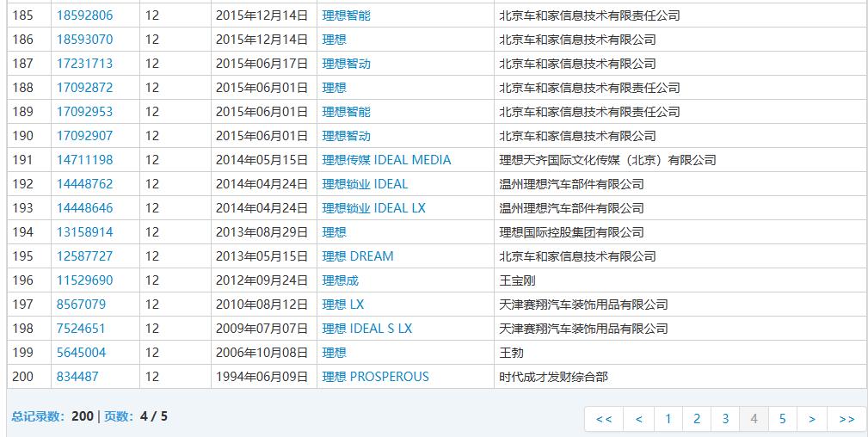Open registration number 17092907
868x437 pixels.
[84, 136]
